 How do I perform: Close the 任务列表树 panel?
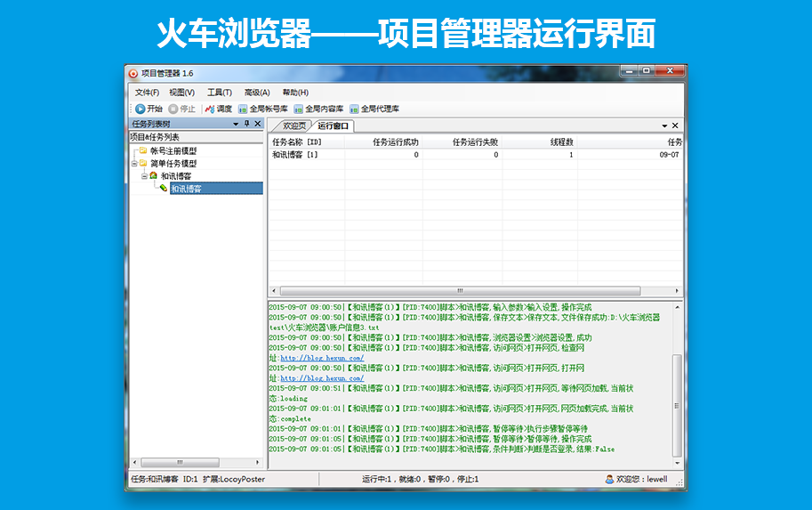(x=258, y=125)
